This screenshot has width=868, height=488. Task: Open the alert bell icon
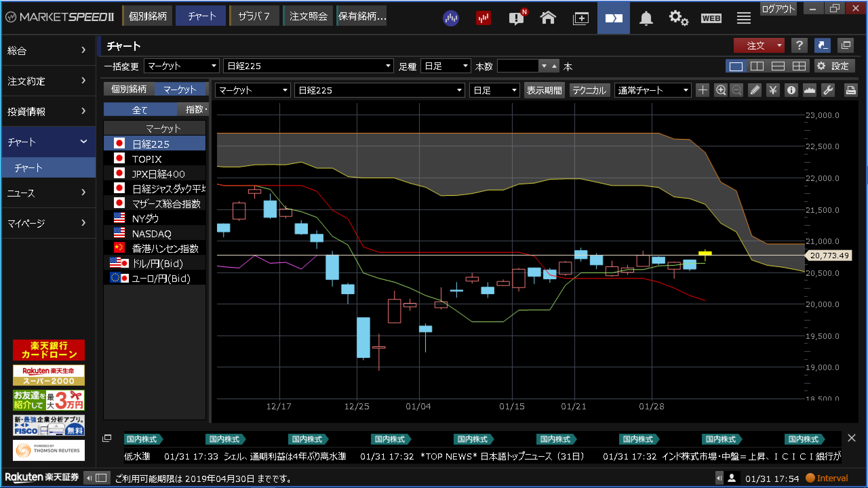click(646, 18)
